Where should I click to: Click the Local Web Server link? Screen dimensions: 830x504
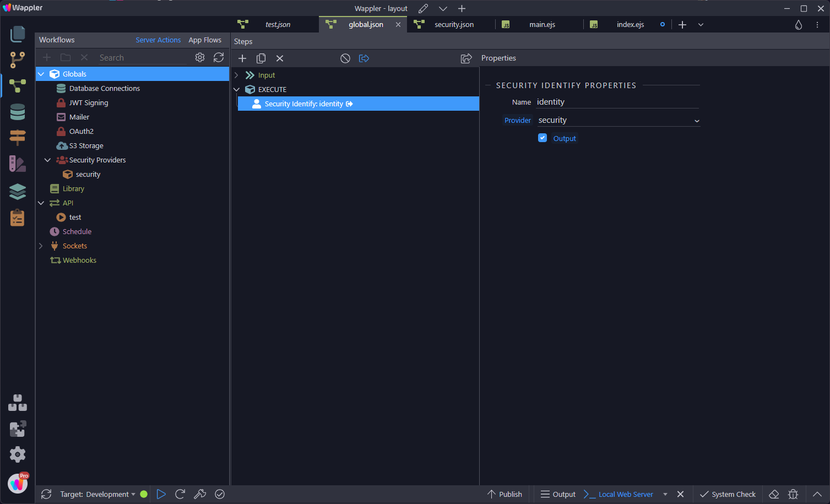coord(626,494)
